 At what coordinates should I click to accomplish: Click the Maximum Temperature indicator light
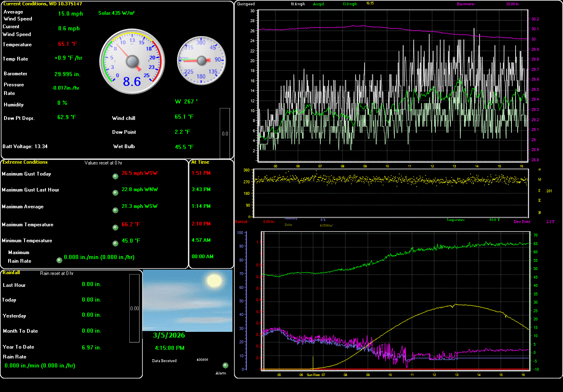115,228
